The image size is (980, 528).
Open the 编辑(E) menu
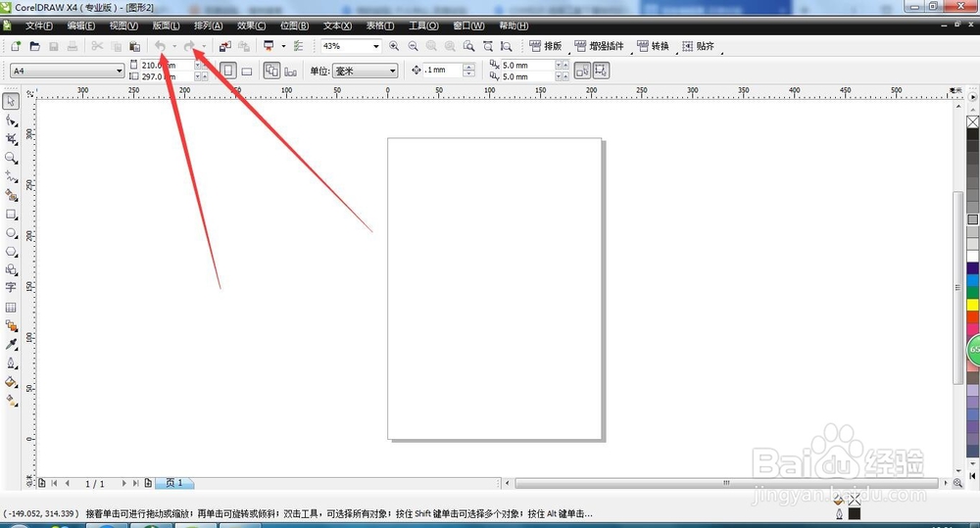point(81,25)
